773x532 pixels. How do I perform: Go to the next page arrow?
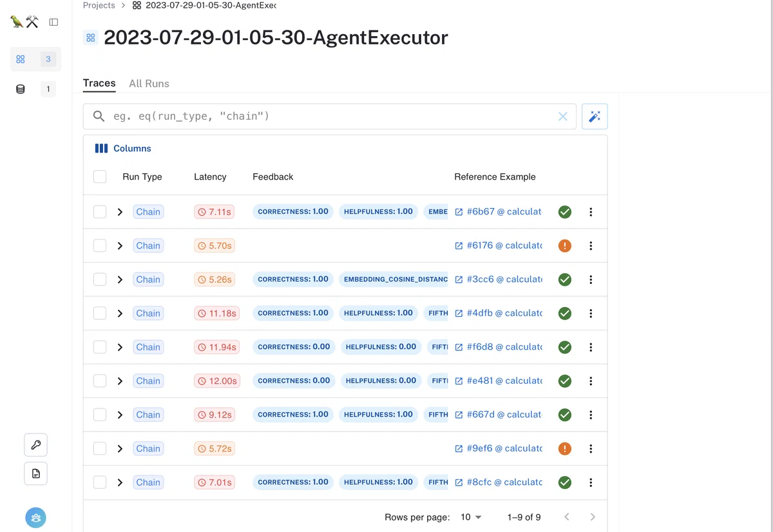coord(593,517)
